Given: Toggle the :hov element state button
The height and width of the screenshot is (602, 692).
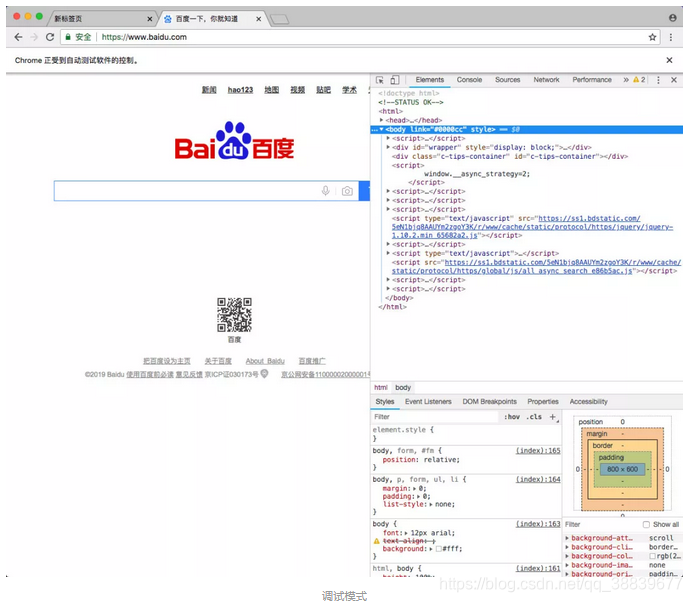Looking at the screenshot, I should [x=512, y=417].
